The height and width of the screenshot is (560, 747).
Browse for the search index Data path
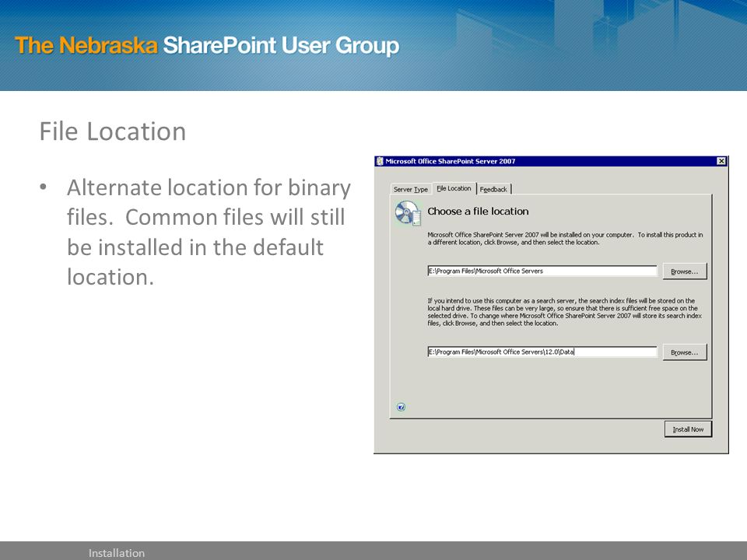tap(685, 352)
